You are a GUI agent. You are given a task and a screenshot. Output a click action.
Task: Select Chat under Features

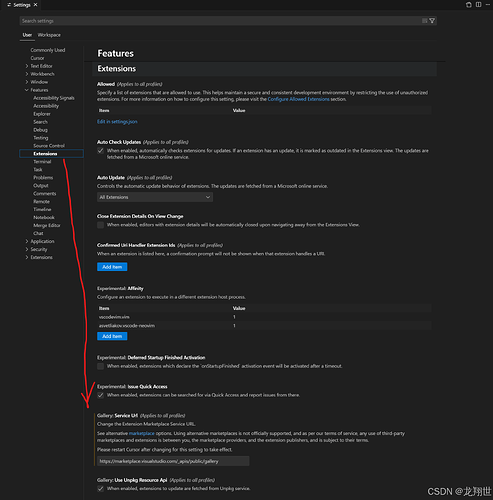click(38, 233)
